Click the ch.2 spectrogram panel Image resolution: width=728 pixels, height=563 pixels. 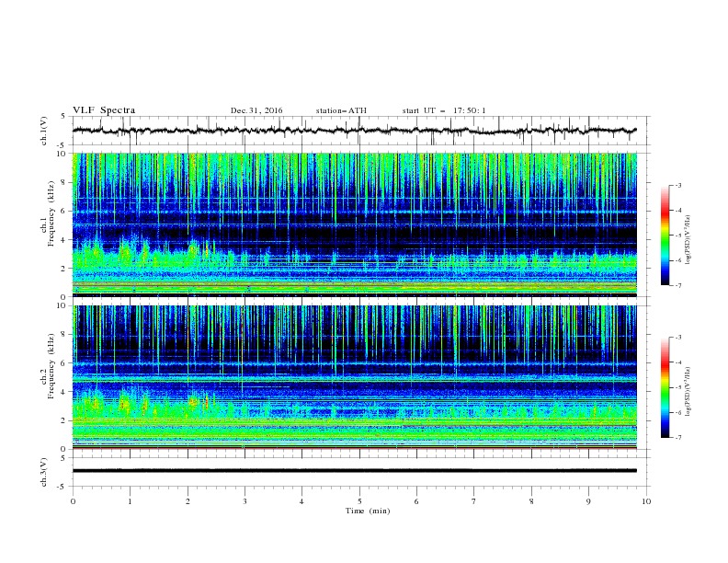(x=355, y=377)
